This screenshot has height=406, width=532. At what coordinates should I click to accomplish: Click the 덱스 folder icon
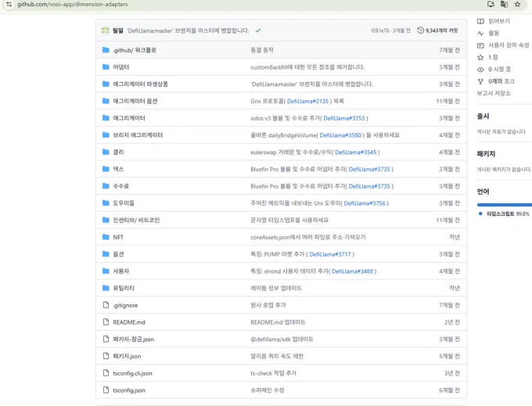click(x=106, y=168)
